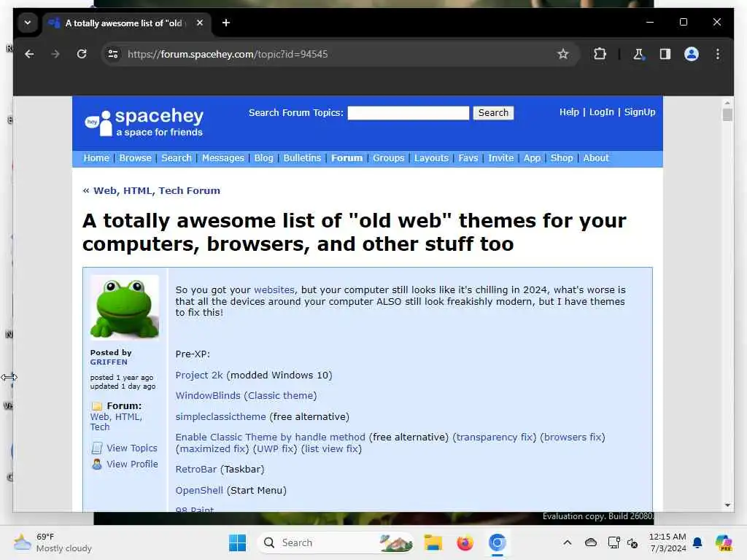Open the volume tray icon
747x560 pixels.
click(x=632, y=542)
